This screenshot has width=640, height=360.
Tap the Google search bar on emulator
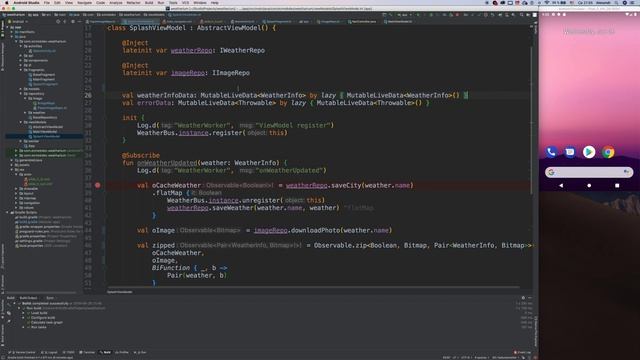[589, 172]
